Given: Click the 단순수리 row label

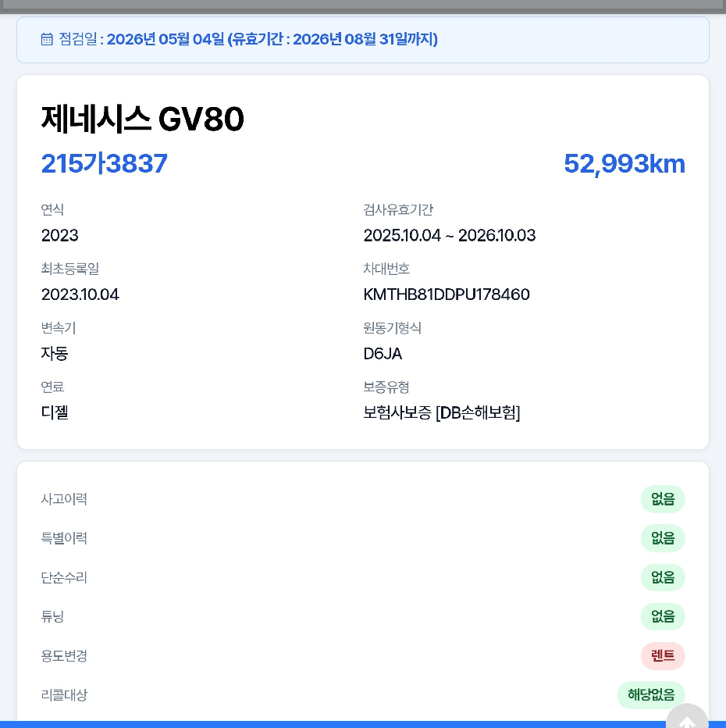Looking at the screenshot, I should 64,577.
